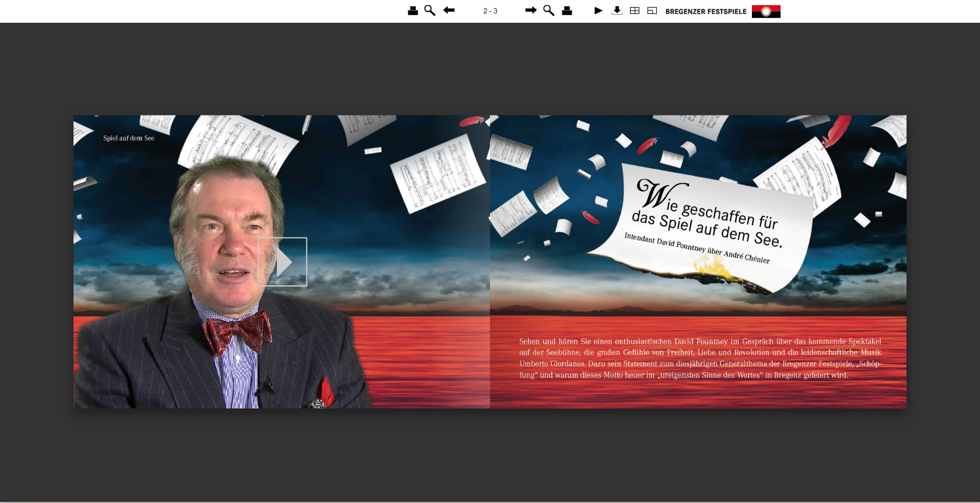Viewport: 980px width, 503px height.
Task: Go to previous page with left arrow
Action: (x=449, y=10)
